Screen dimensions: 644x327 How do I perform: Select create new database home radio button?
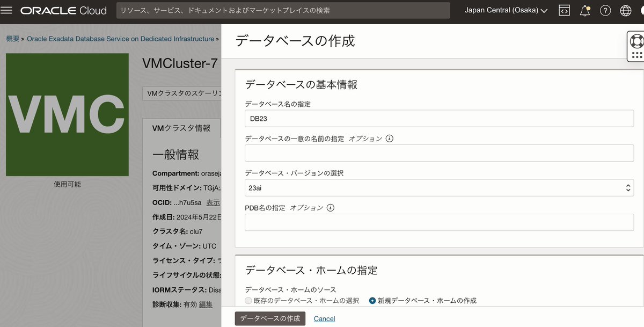pos(372,301)
